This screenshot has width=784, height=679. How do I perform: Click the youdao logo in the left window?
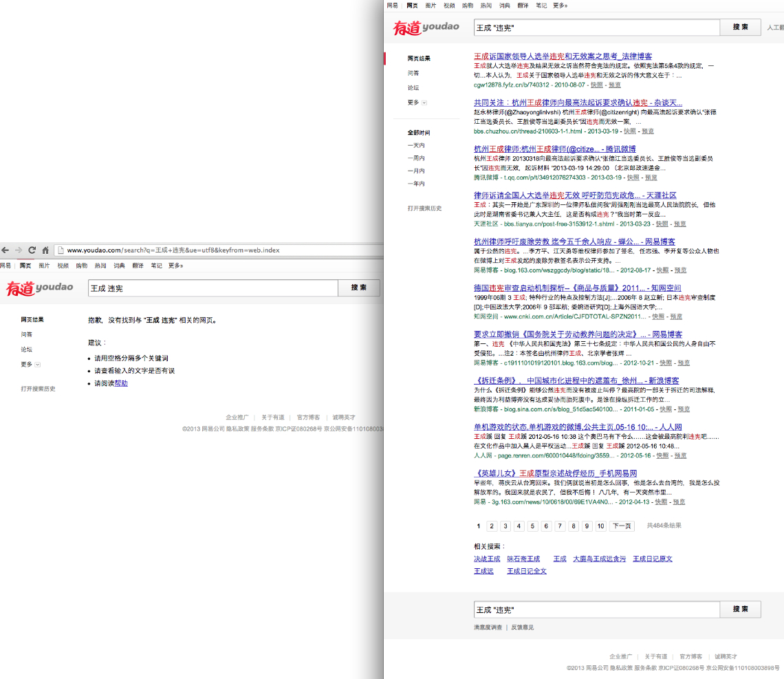click(x=39, y=288)
